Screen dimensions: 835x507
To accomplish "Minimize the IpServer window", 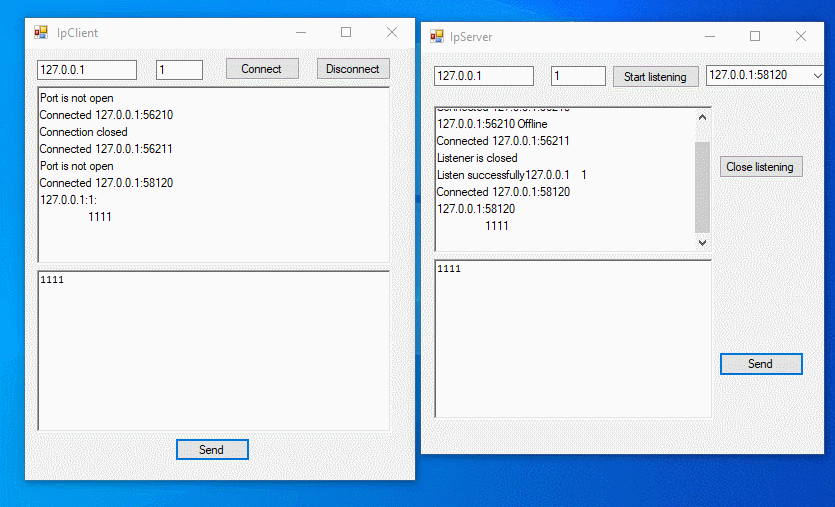I will (x=710, y=36).
